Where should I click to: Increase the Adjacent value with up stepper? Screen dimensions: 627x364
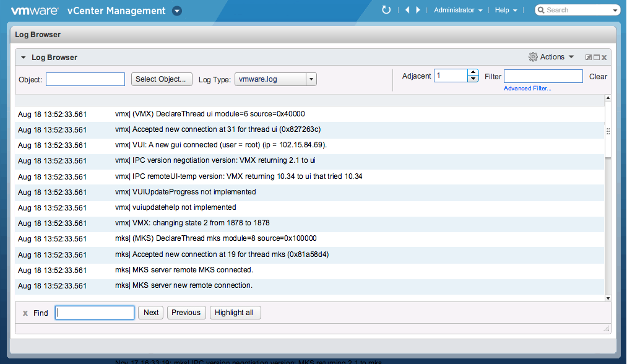(473, 72)
